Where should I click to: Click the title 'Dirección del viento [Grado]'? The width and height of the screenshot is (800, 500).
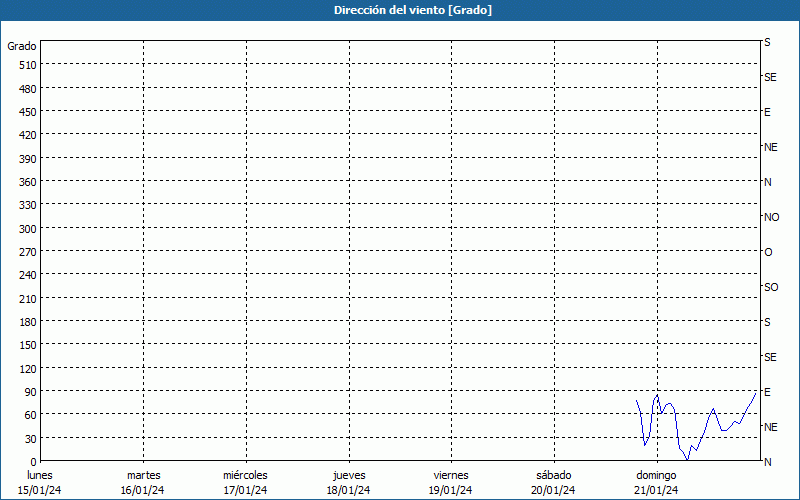point(413,10)
